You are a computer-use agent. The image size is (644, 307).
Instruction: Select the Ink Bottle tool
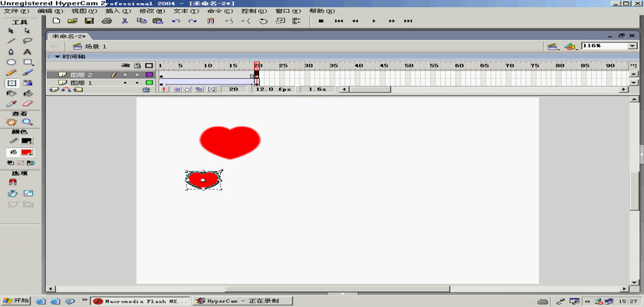(11, 94)
